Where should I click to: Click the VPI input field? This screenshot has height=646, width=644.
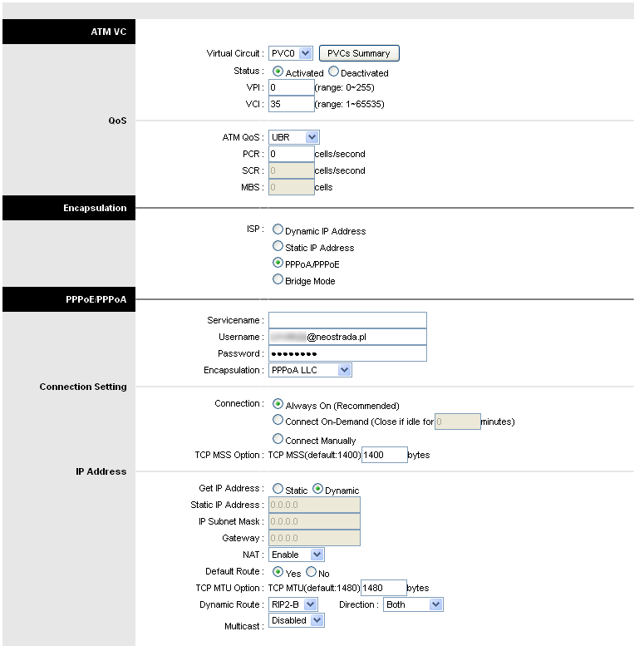(x=291, y=87)
